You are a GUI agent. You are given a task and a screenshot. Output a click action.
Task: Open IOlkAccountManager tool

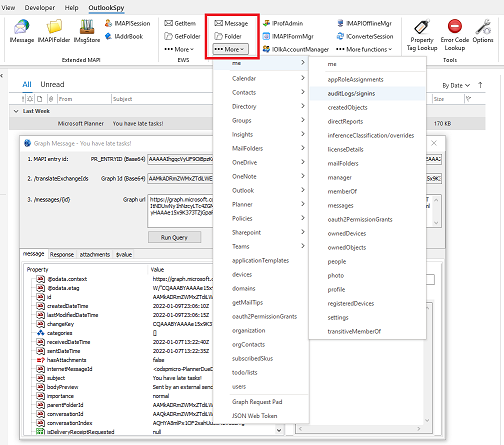click(x=296, y=49)
